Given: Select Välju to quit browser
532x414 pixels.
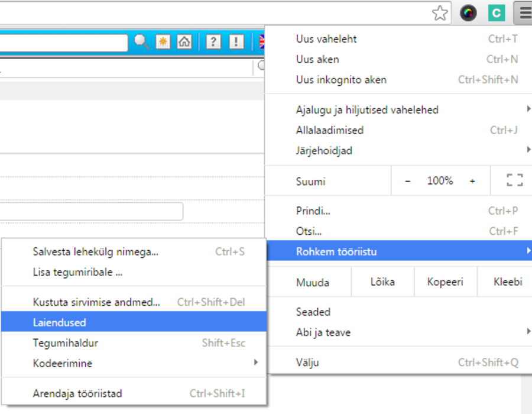Looking at the screenshot, I should click(398, 363).
